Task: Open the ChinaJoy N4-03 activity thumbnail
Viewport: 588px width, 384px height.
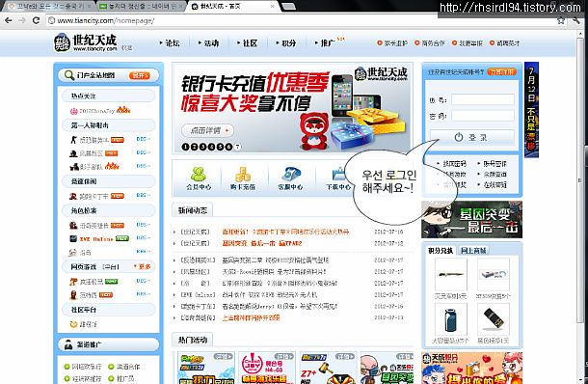Action: pos(267,368)
